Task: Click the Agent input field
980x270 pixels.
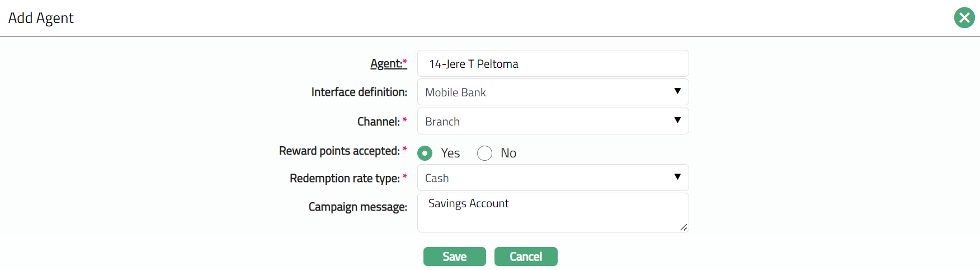Action: (x=553, y=64)
